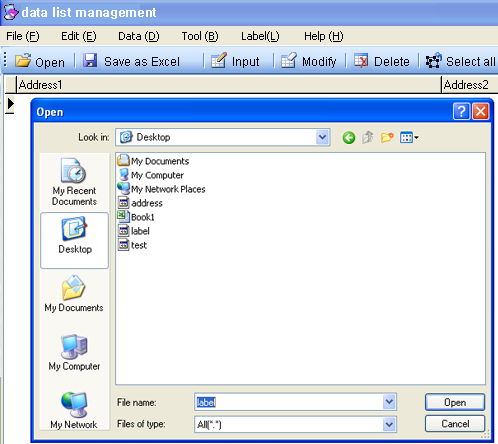Cancel the Open dialog
Screen dimensions: 498x444
(x=455, y=424)
